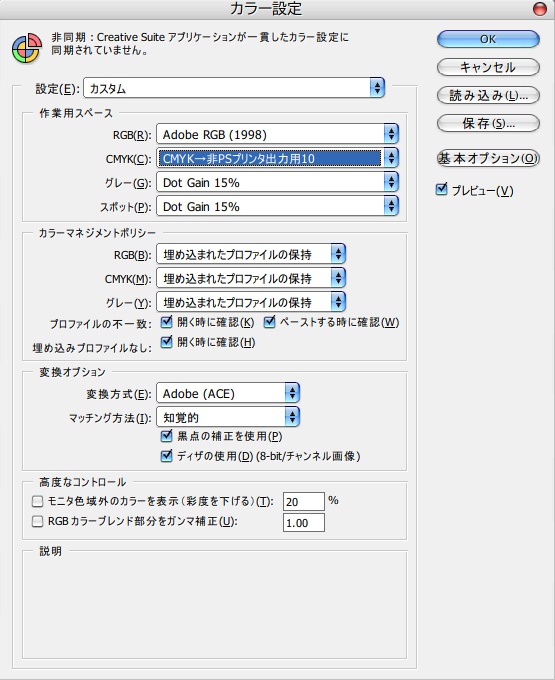The image size is (555, 680).
Task: Click the desaturate percent field showing 20
Action: point(304,502)
